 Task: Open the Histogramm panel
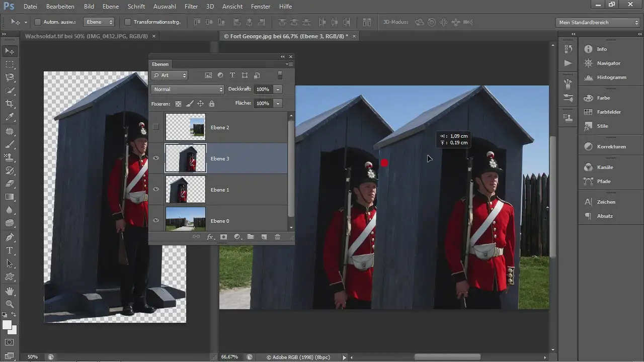(611, 77)
